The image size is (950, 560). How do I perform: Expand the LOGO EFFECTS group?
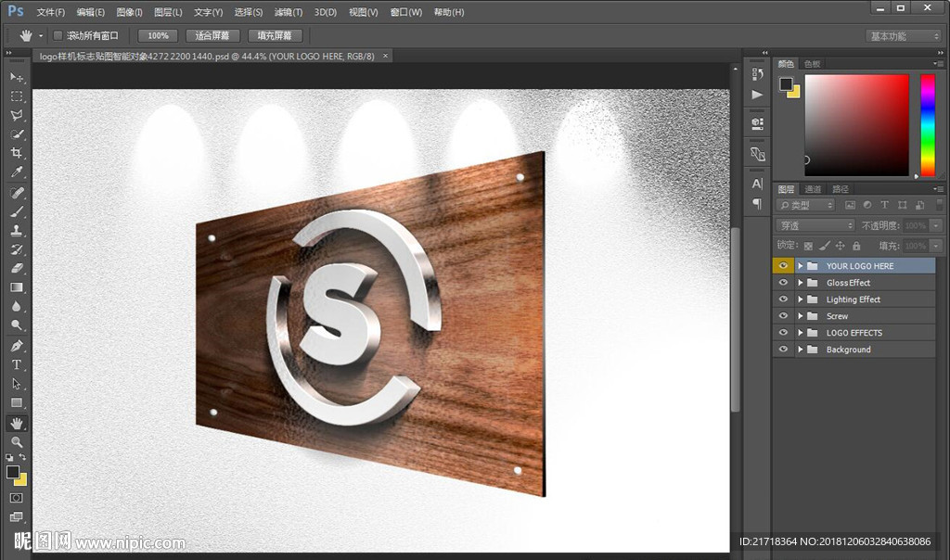tap(801, 332)
